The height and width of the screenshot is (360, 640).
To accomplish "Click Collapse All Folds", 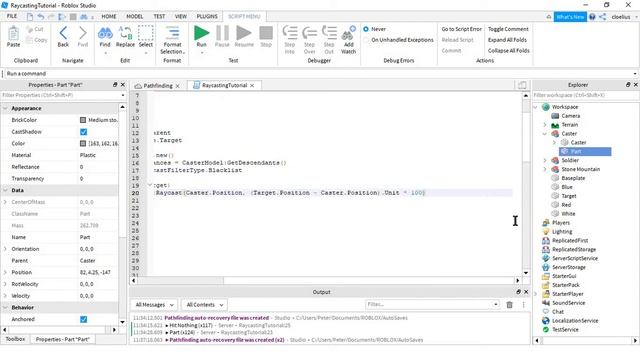I will pyautogui.click(x=509, y=51).
